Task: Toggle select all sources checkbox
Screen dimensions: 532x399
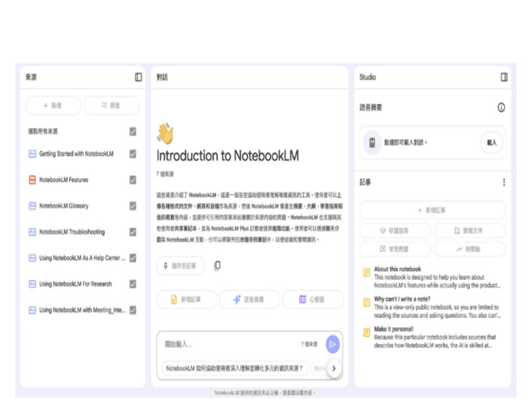Action: click(x=133, y=132)
